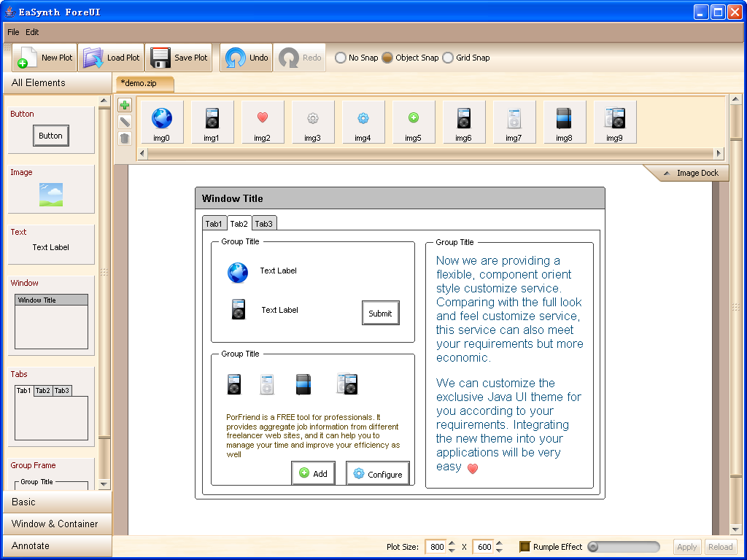Click the edit image pencil icon

tap(125, 122)
